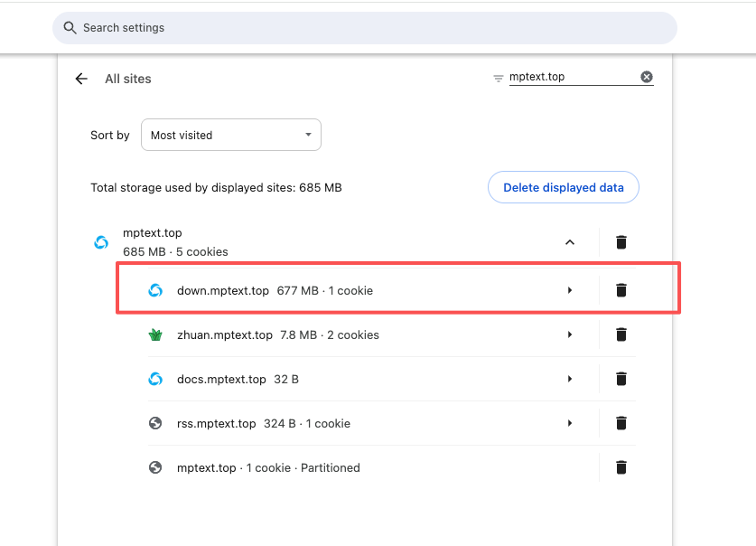Click the back arrow beside All sites
Viewport: 756px width, 546px height.
(81, 79)
